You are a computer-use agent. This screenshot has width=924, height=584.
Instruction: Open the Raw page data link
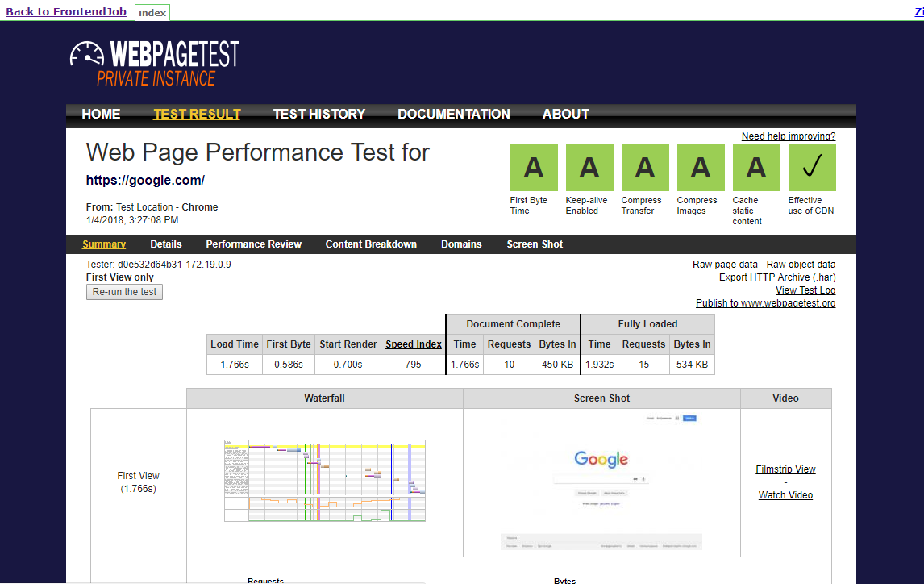725,265
